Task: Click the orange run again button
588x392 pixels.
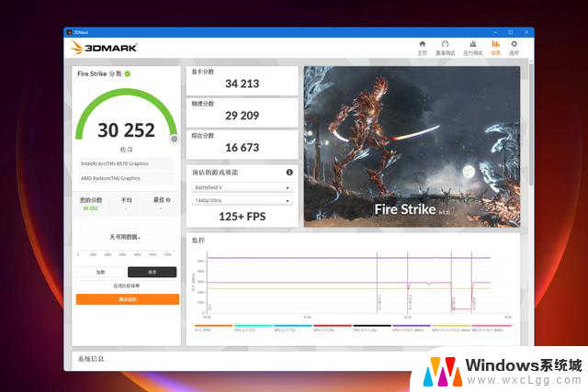Action: coord(128,299)
